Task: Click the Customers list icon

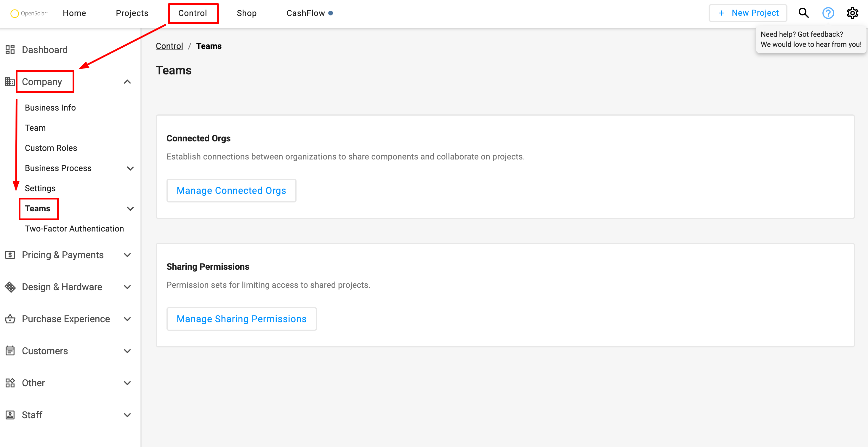Action: click(10, 351)
